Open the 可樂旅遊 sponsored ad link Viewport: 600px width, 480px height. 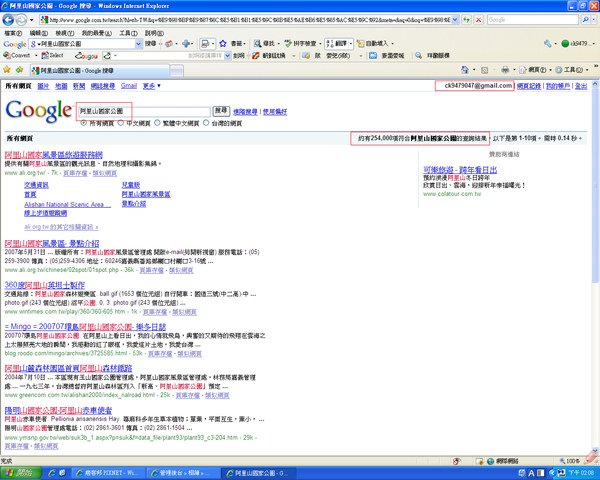460,170
